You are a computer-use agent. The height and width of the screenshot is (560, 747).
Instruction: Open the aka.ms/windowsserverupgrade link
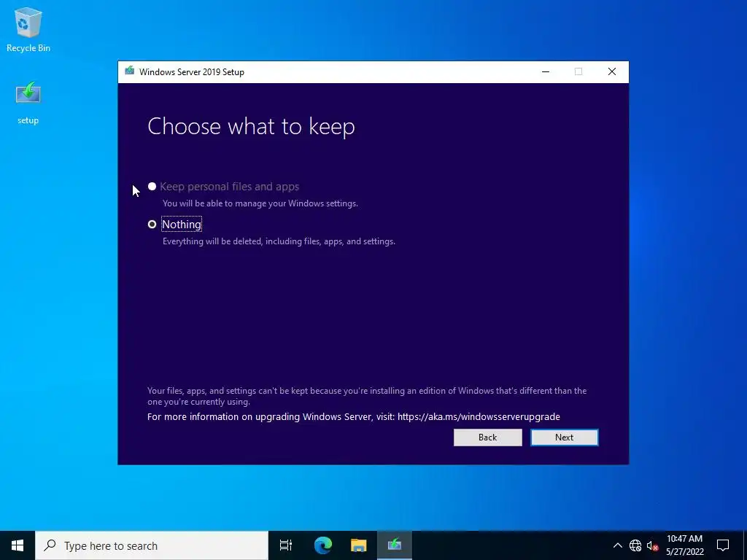pos(479,416)
